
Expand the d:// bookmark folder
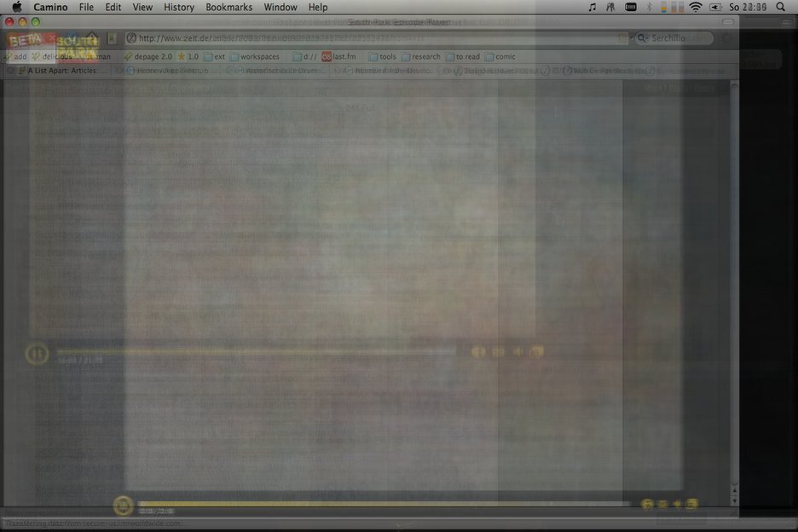pyautogui.click(x=304, y=56)
